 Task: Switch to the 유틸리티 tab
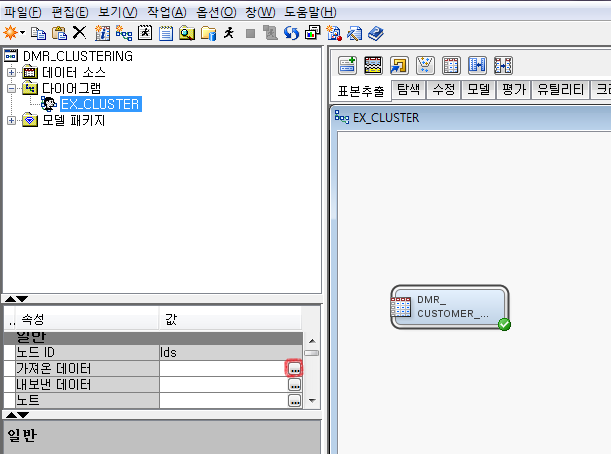point(560,90)
